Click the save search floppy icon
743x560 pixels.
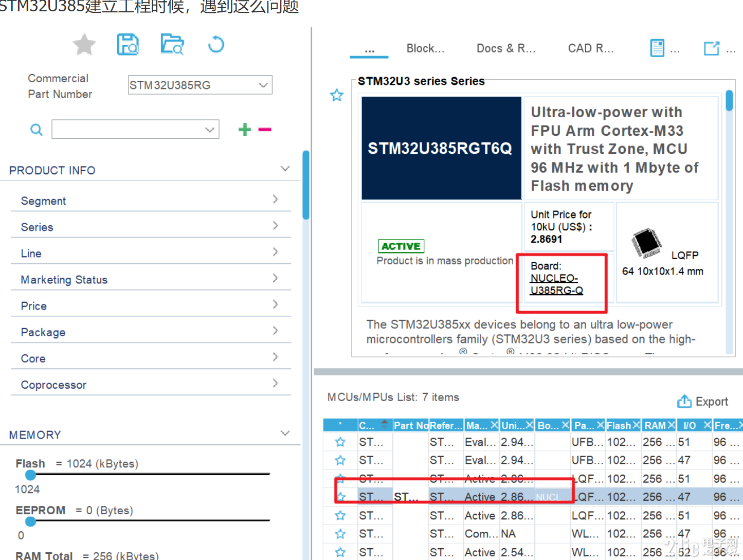pyautogui.click(x=128, y=44)
